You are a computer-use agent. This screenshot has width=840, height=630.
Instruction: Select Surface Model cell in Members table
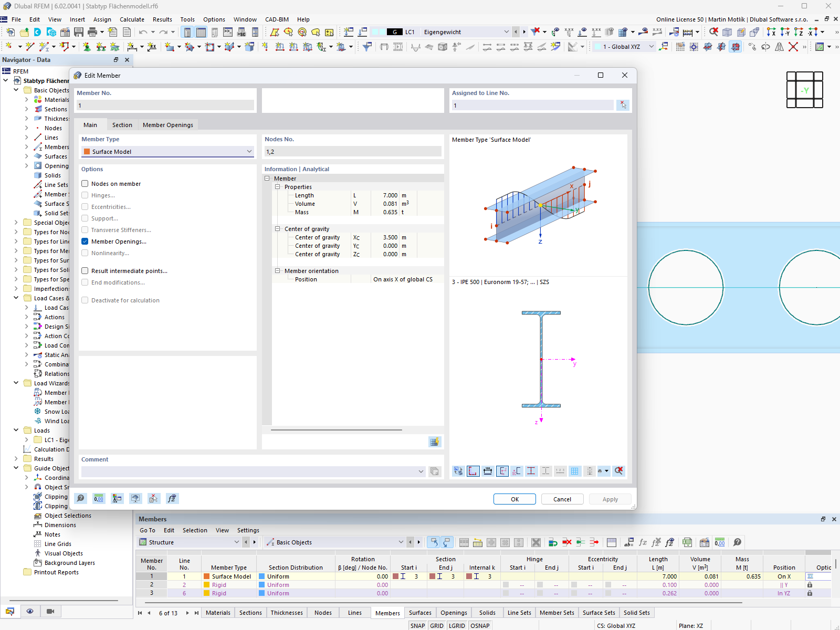(x=228, y=576)
